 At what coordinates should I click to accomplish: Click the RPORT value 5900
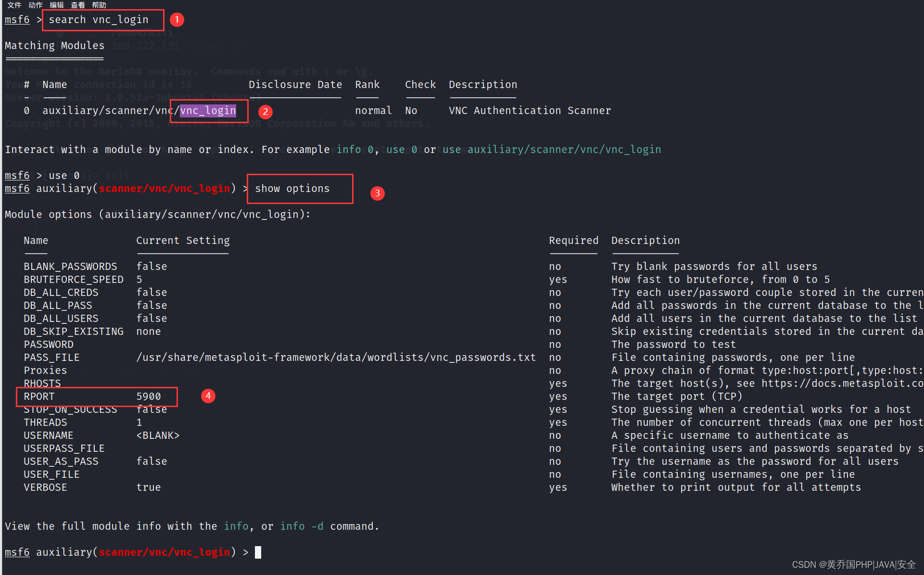click(149, 396)
